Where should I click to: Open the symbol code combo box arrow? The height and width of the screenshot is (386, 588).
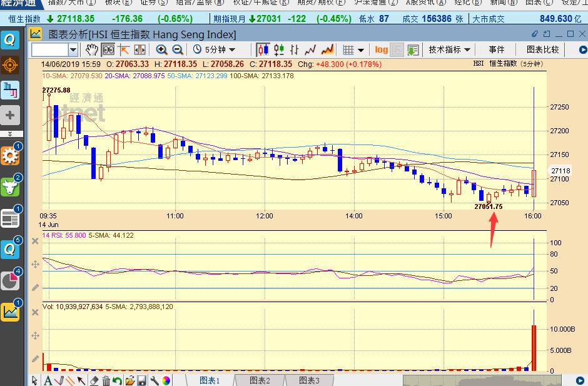pyautogui.click(x=73, y=49)
